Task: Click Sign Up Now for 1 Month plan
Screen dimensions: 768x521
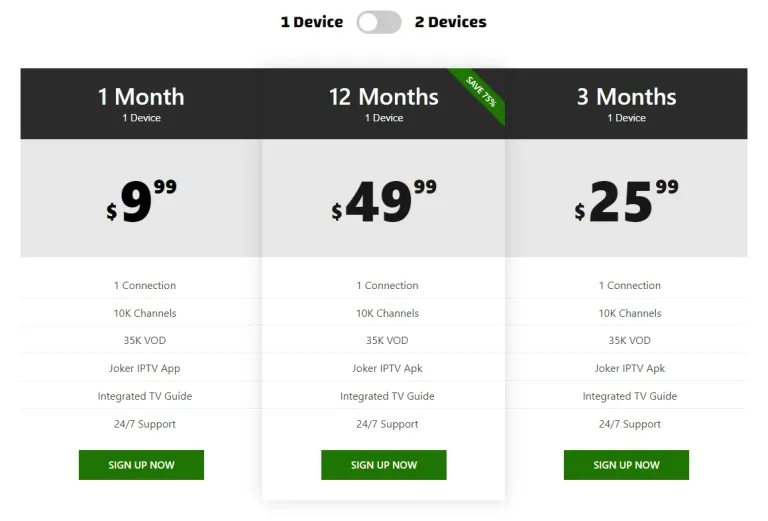Action: pyautogui.click(x=141, y=465)
